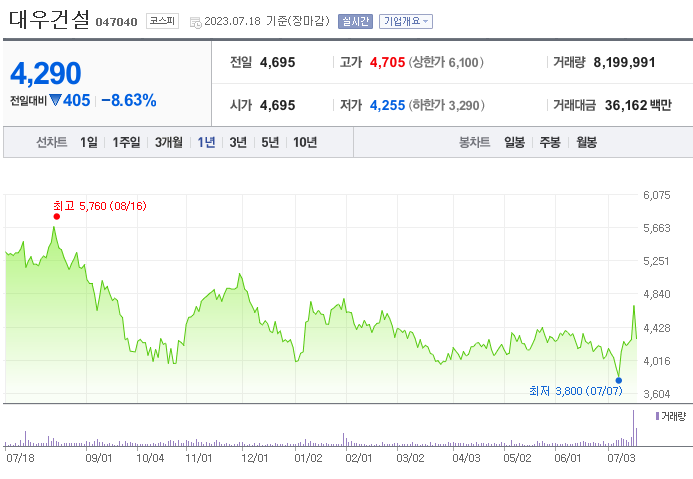Click the 거래량 value 8,199,991
This screenshot has height=479, width=693.
tap(624, 63)
